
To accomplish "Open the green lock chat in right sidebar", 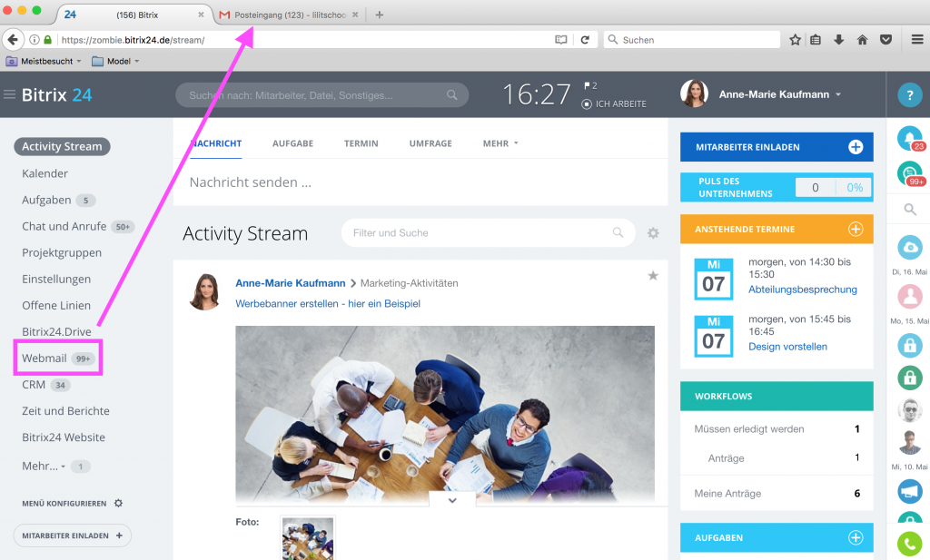I will point(910,378).
